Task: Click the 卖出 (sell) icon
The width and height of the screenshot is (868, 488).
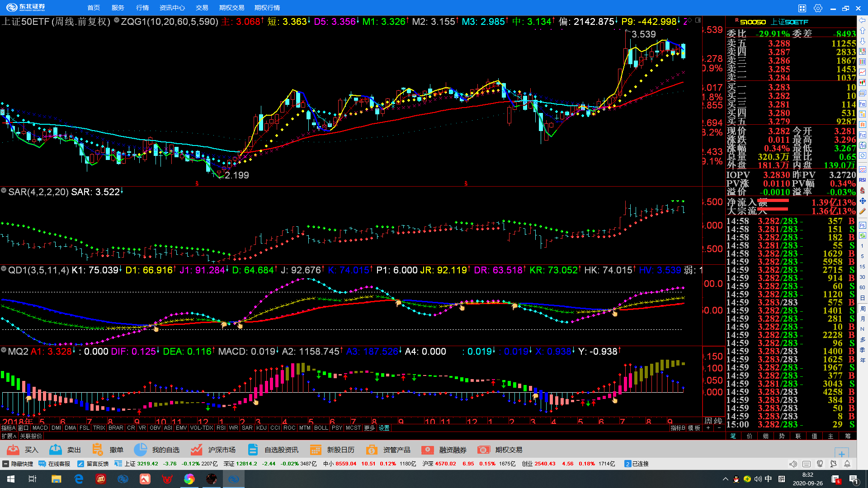Action: click(56, 450)
